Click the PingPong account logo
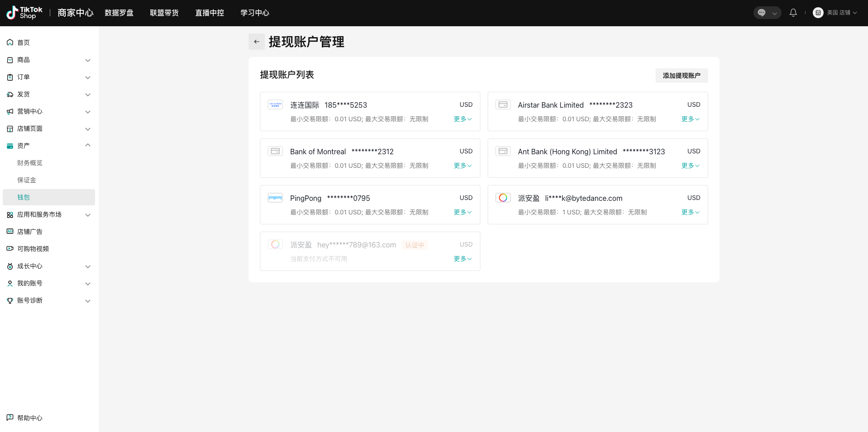The height and width of the screenshot is (432, 868). tap(275, 198)
